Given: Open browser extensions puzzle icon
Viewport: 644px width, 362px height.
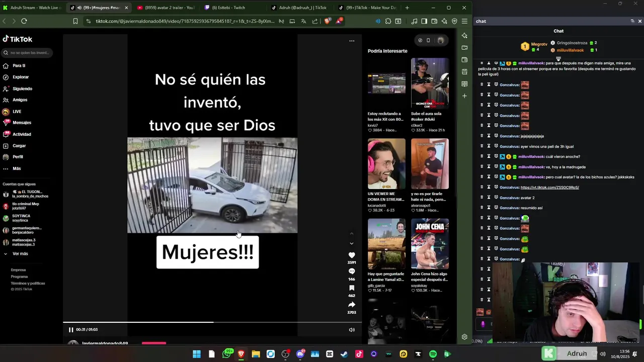Looking at the screenshot, I should point(388,21).
